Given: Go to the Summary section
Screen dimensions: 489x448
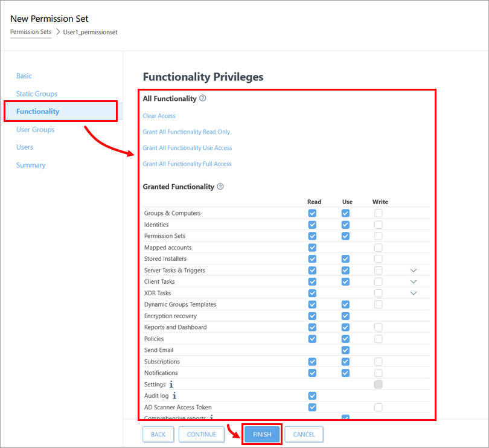Looking at the screenshot, I should point(31,165).
